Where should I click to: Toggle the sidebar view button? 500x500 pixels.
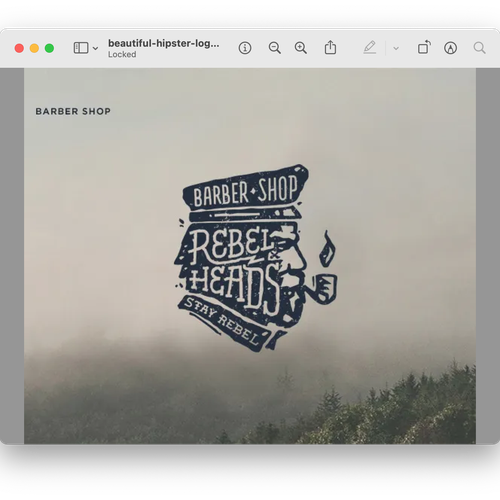pyautogui.click(x=81, y=48)
